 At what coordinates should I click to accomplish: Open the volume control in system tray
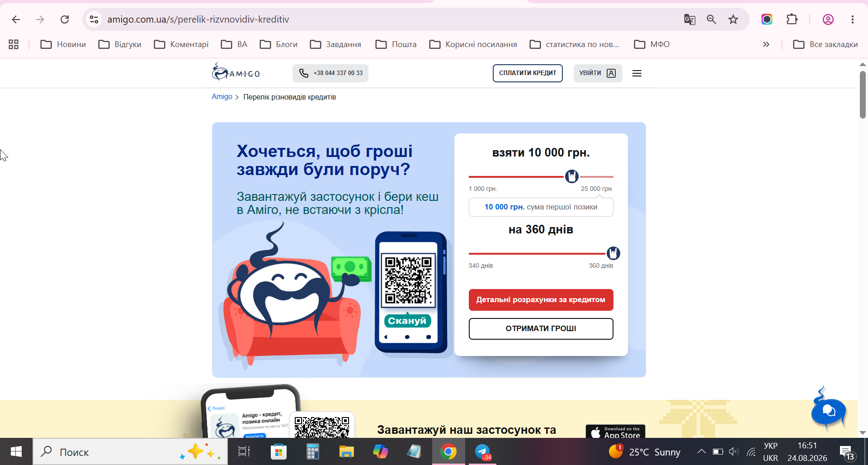734,451
